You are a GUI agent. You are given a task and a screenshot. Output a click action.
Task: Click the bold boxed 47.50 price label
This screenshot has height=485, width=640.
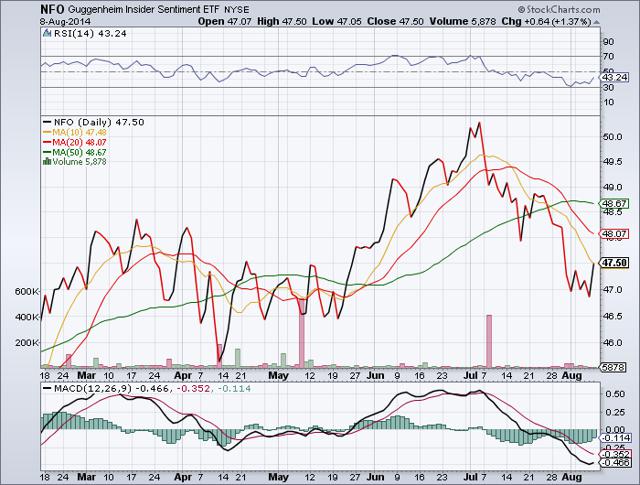coord(615,263)
